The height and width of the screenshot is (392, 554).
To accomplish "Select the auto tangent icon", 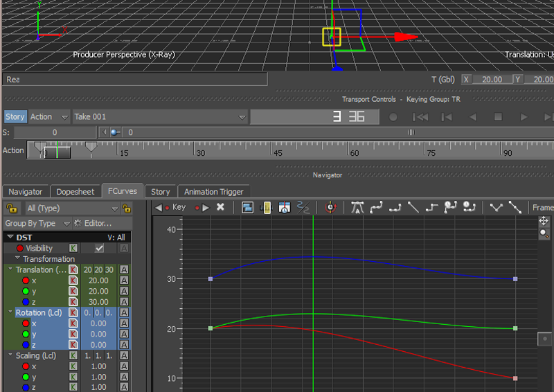I will 357,207.
